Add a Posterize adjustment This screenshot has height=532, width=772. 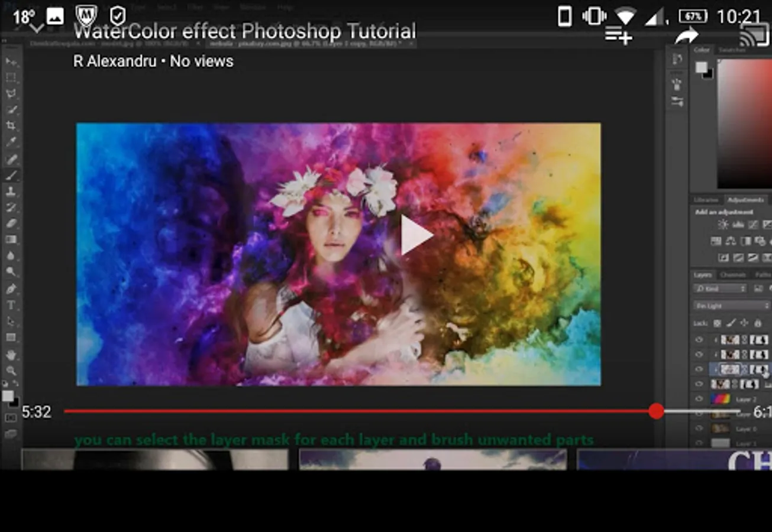click(x=738, y=258)
